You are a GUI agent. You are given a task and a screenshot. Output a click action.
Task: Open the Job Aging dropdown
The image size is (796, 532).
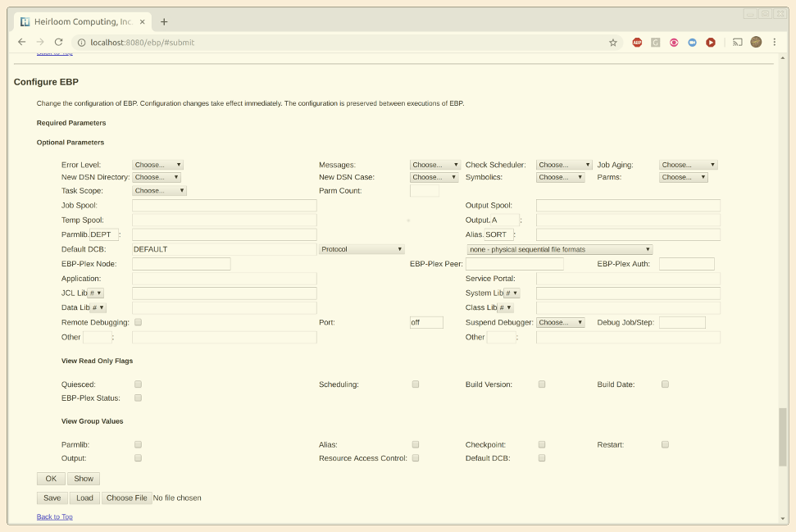[689, 165]
